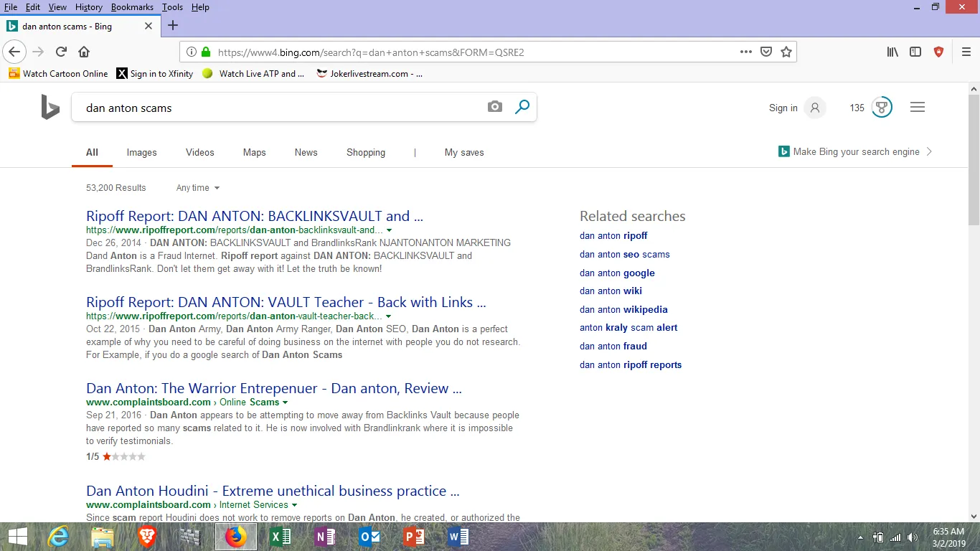
Task: Expand arrow next to Online Scams breadcrumb
Action: click(x=286, y=402)
